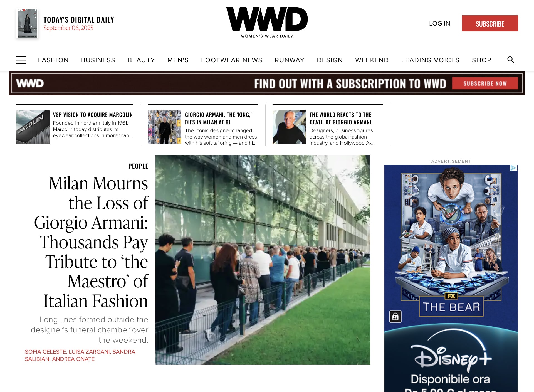
Task: Click the WWD logo in subscription banner
Action: (x=30, y=83)
